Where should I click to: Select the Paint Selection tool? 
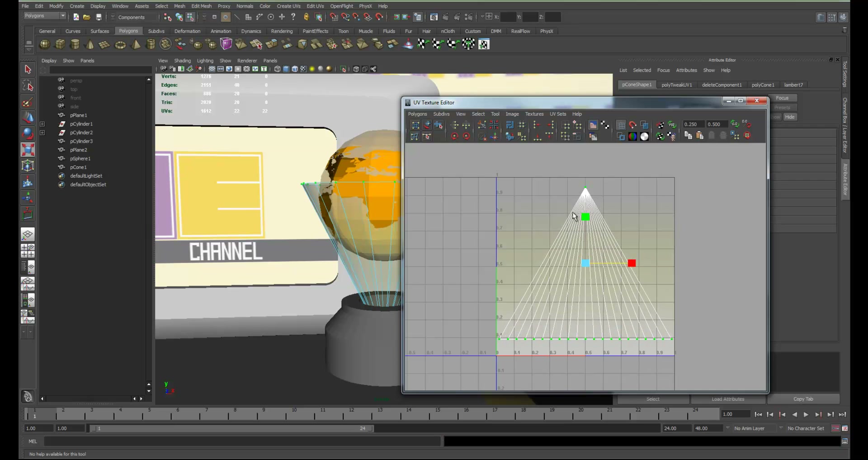(28, 102)
